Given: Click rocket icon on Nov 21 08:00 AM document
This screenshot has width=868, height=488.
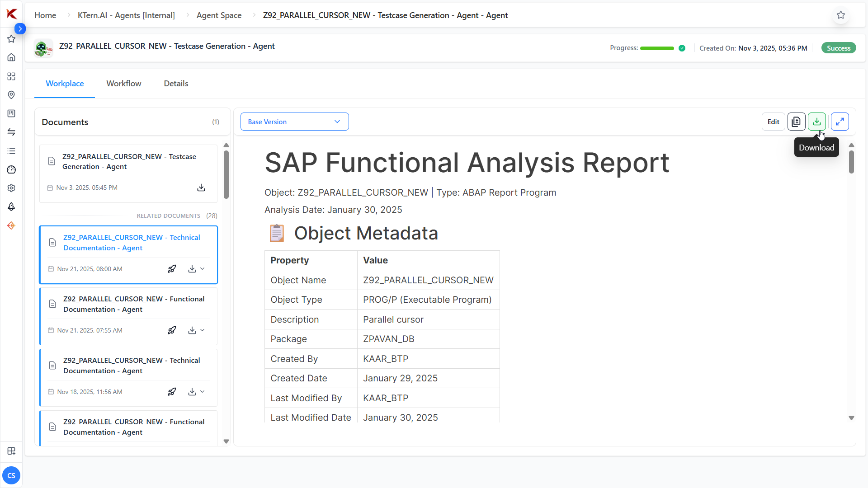Looking at the screenshot, I should pos(172,269).
